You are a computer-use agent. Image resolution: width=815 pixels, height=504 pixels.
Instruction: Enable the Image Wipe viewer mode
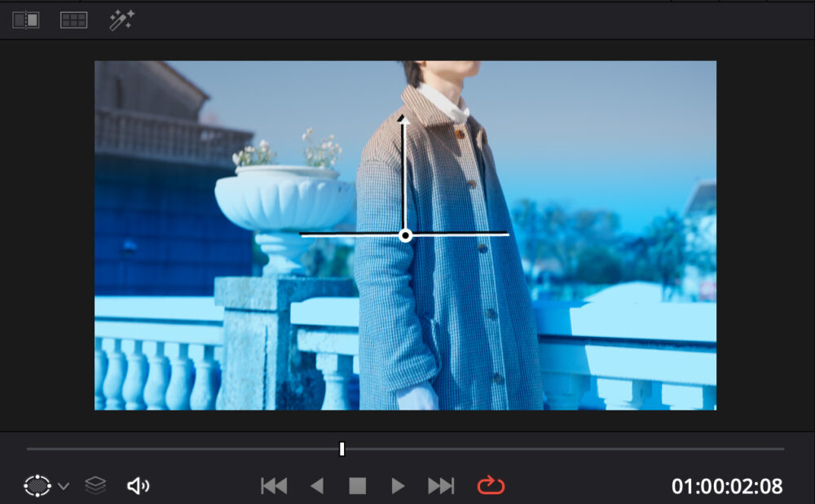[25, 20]
